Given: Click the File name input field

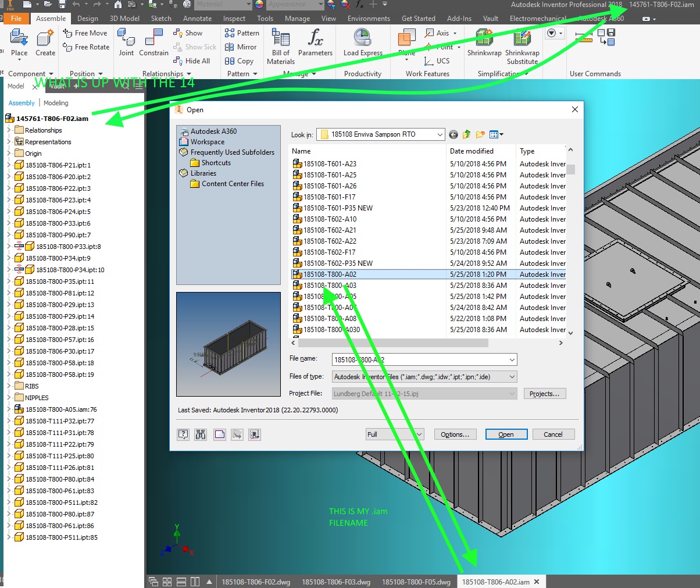Looking at the screenshot, I should coord(419,360).
